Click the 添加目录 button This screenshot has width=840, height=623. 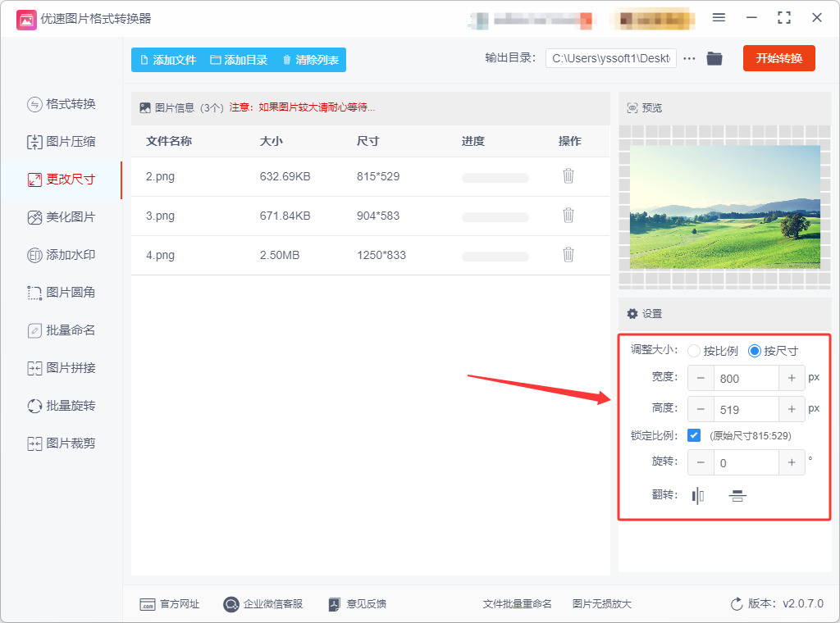click(x=239, y=60)
